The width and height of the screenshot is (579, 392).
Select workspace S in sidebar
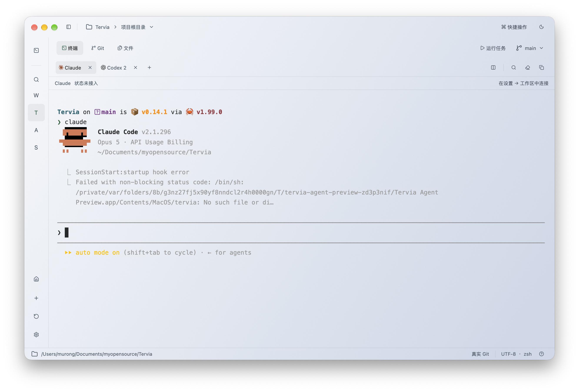coord(36,148)
